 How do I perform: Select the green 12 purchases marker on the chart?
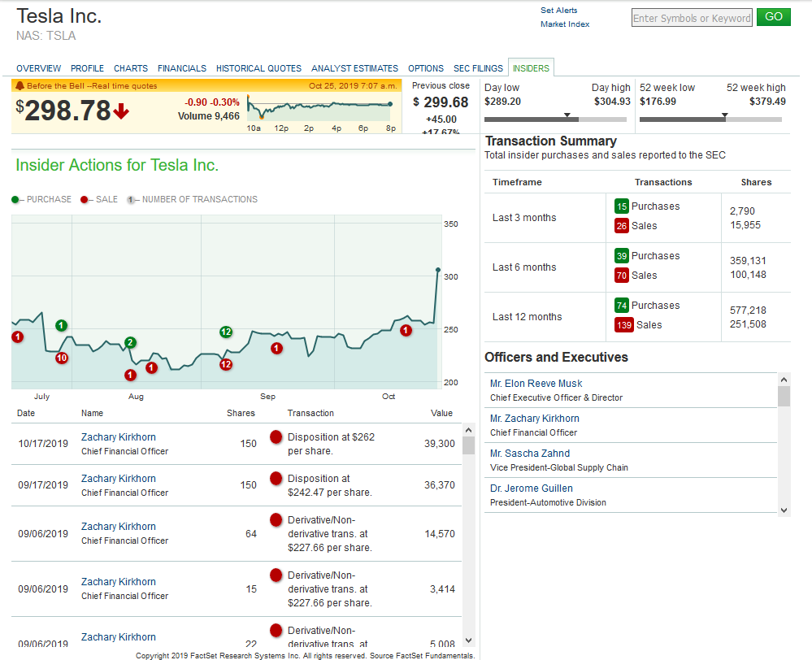(x=226, y=332)
